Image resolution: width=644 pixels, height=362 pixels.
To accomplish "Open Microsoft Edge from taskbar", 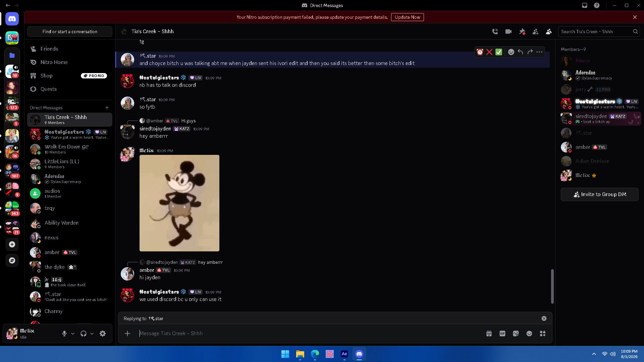I will tap(315, 354).
